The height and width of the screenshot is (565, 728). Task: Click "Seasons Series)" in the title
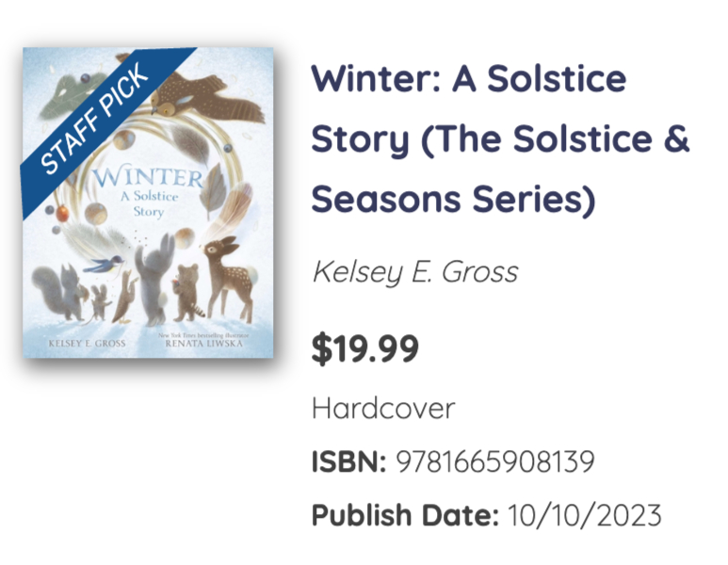point(452,200)
